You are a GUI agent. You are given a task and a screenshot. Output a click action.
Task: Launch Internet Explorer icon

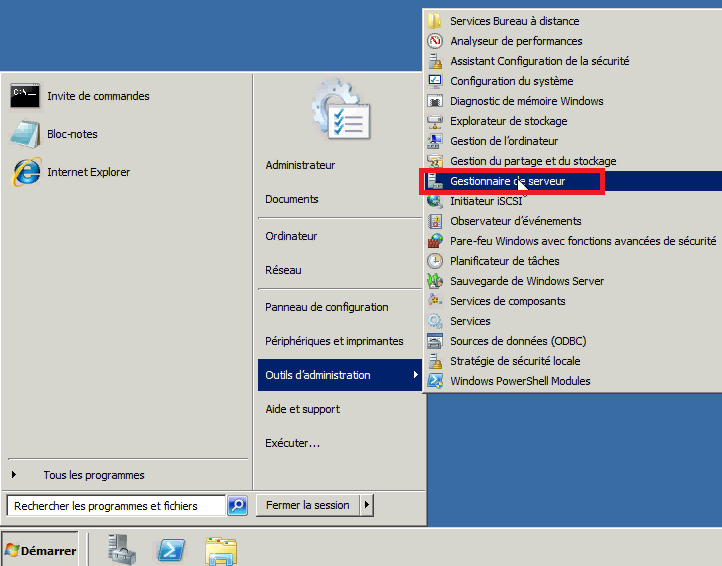(x=26, y=172)
